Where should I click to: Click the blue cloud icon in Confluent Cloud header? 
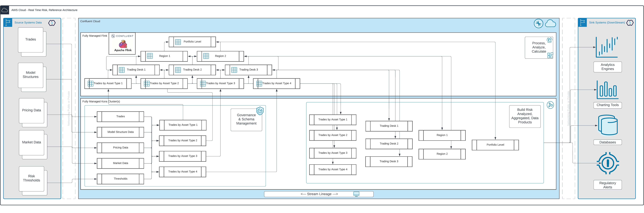click(550, 24)
